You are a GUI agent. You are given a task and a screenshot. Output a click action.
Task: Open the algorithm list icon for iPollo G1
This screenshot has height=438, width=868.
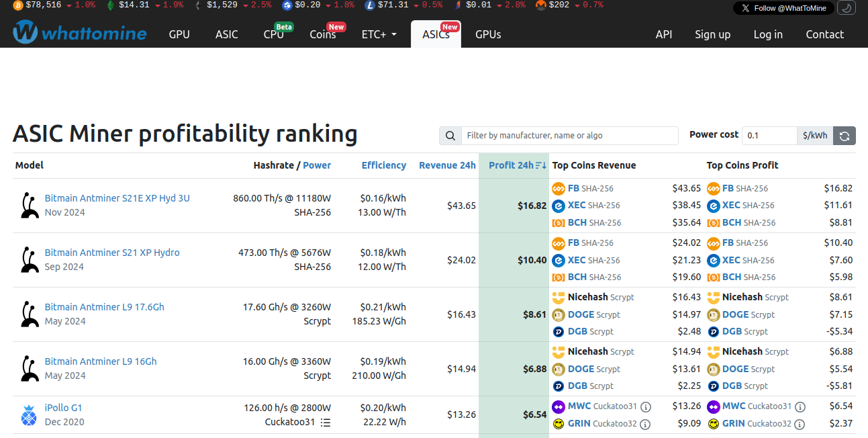click(x=326, y=423)
